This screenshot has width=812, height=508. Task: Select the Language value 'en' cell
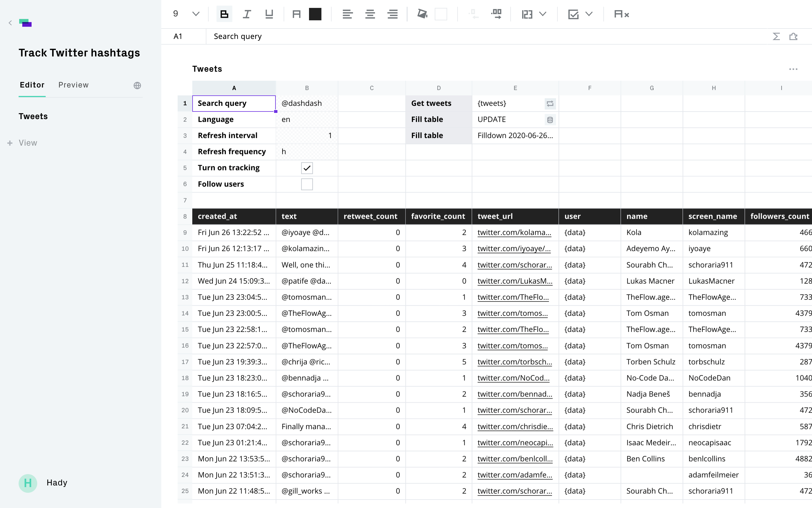[307, 120]
